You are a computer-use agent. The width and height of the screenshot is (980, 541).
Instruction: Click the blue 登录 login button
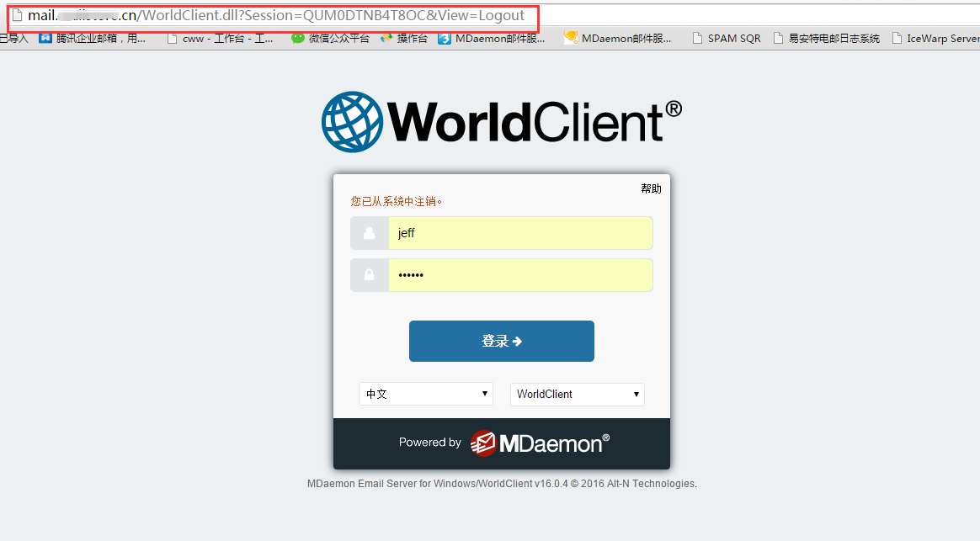[501, 341]
